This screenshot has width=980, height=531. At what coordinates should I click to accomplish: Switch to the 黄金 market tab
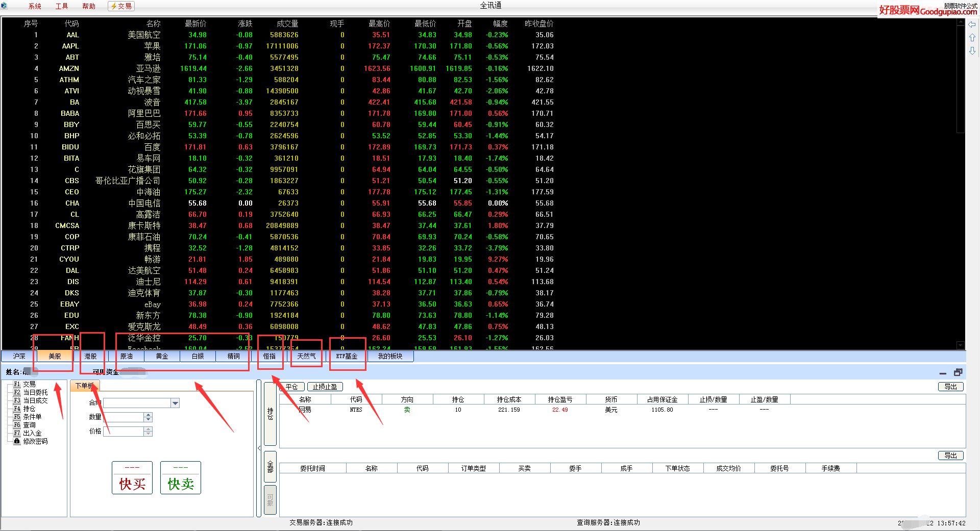162,356
